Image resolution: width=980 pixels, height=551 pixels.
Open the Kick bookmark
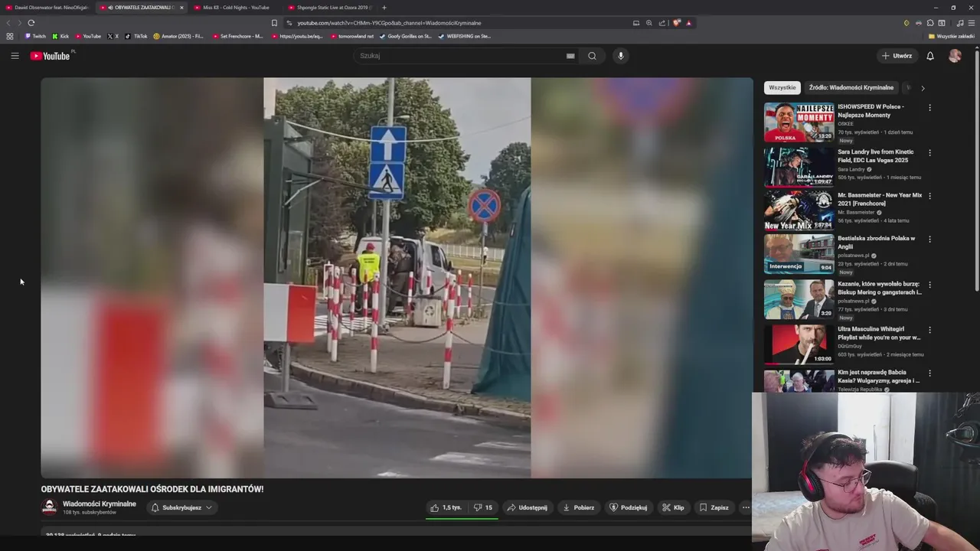click(x=60, y=36)
